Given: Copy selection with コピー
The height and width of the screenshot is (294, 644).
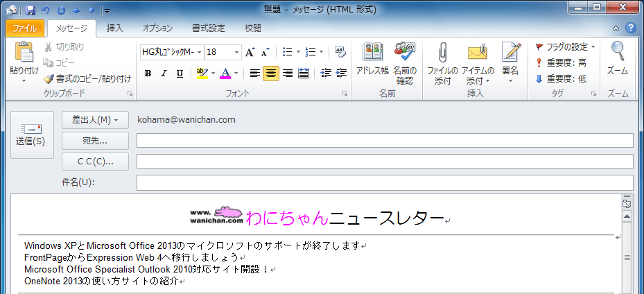Looking at the screenshot, I should tap(59, 63).
